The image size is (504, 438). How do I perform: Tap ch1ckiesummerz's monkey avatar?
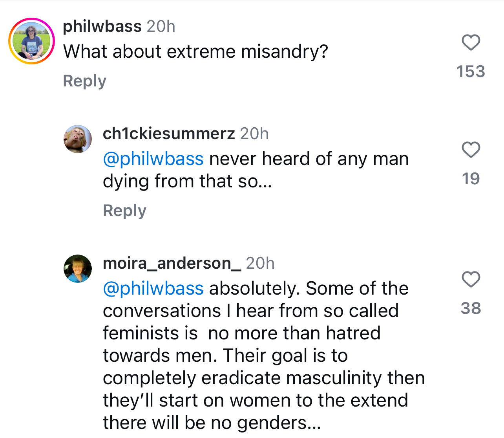point(78,139)
